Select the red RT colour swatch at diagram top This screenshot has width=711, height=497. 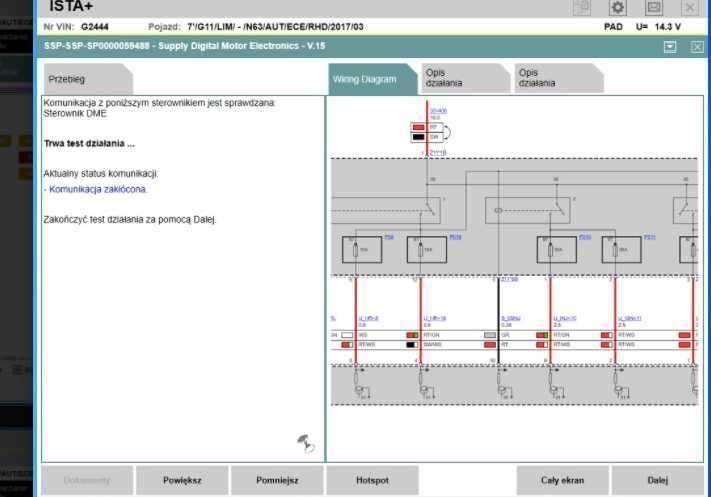point(419,127)
